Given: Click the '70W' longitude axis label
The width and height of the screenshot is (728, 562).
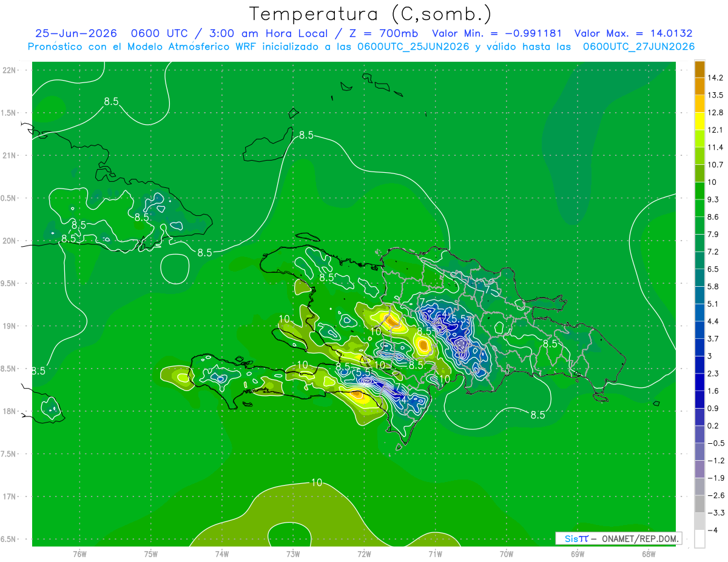Looking at the screenshot, I should pos(507,554).
